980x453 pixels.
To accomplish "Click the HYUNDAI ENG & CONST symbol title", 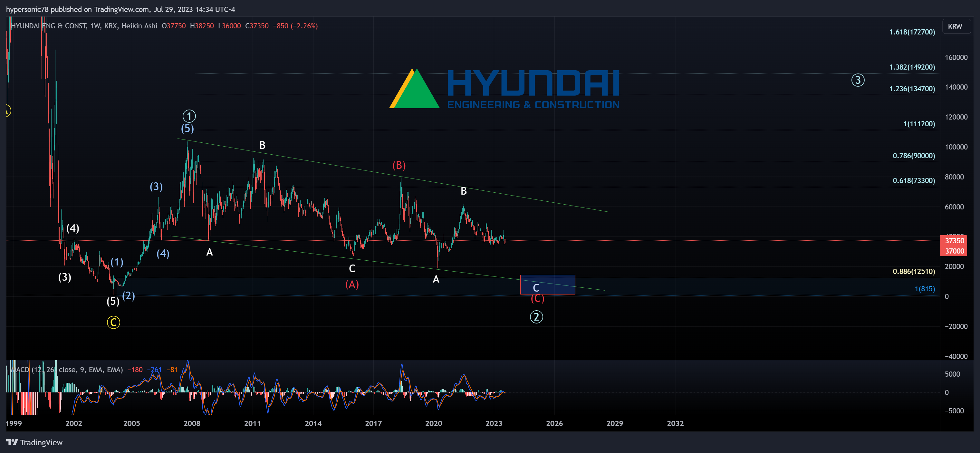I will point(50,26).
